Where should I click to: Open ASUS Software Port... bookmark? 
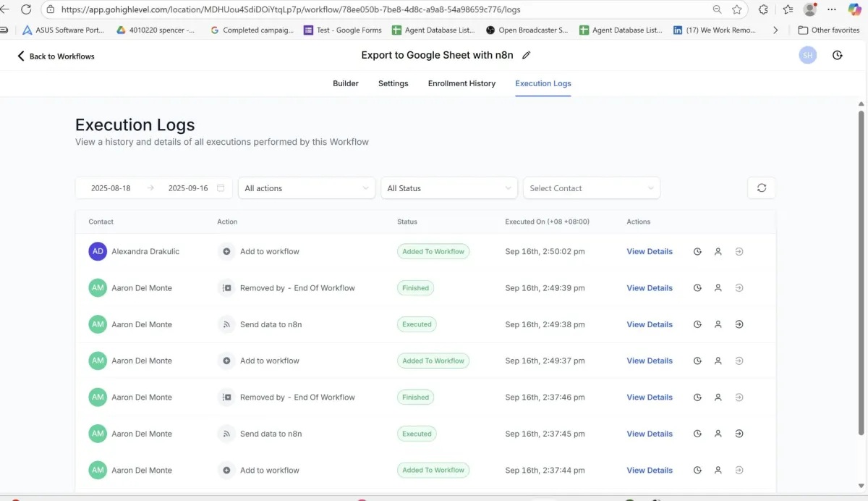tap(64, 30)
